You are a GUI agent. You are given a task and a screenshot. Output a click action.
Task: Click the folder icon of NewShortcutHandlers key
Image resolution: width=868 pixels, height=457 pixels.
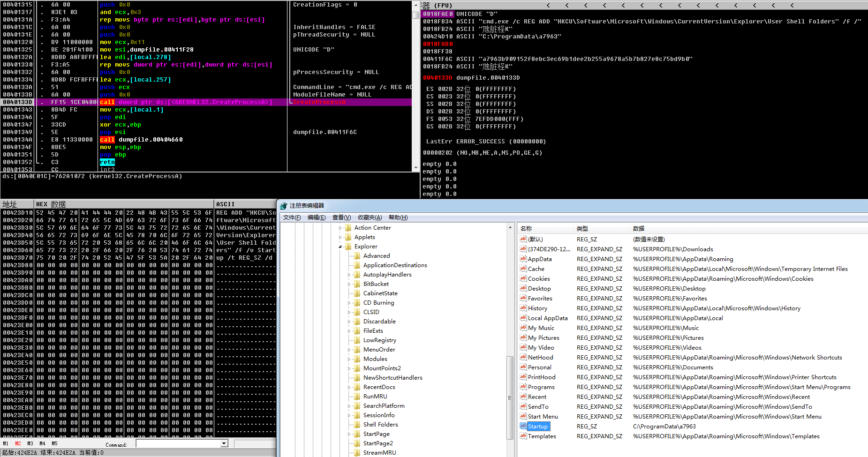click(357, 377)
